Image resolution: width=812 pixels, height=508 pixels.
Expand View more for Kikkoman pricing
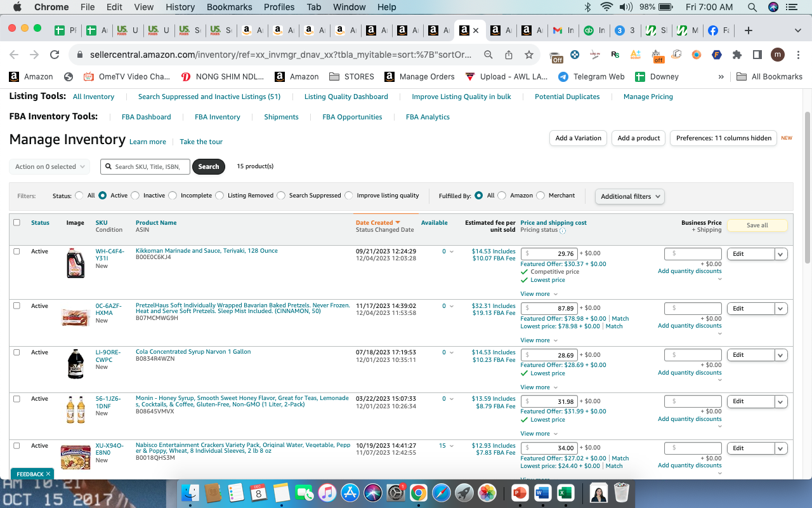pyautogui.click(x=539, y=294)
